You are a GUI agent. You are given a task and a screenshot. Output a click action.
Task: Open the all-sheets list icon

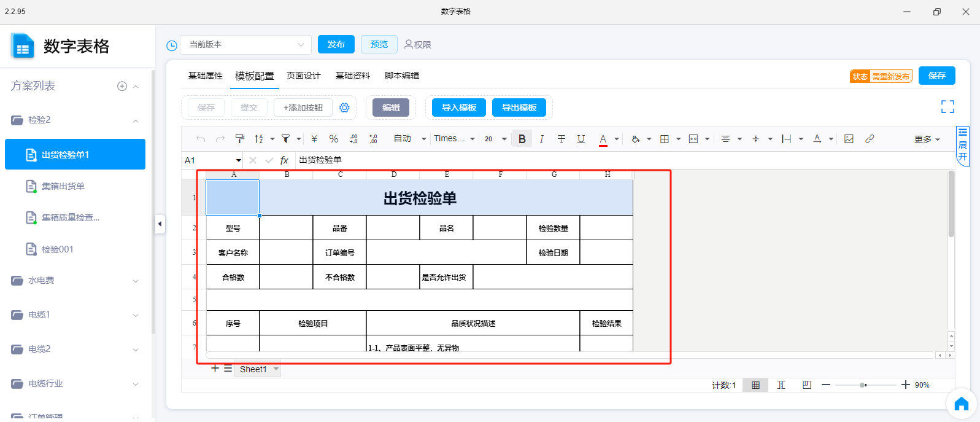coord(228,369)
